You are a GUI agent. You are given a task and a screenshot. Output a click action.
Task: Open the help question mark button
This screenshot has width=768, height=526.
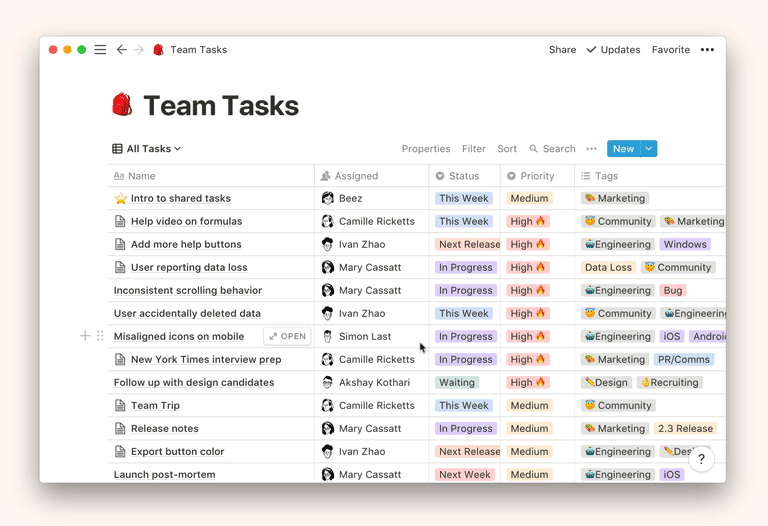pyautogui.click(x=701, y=459)
